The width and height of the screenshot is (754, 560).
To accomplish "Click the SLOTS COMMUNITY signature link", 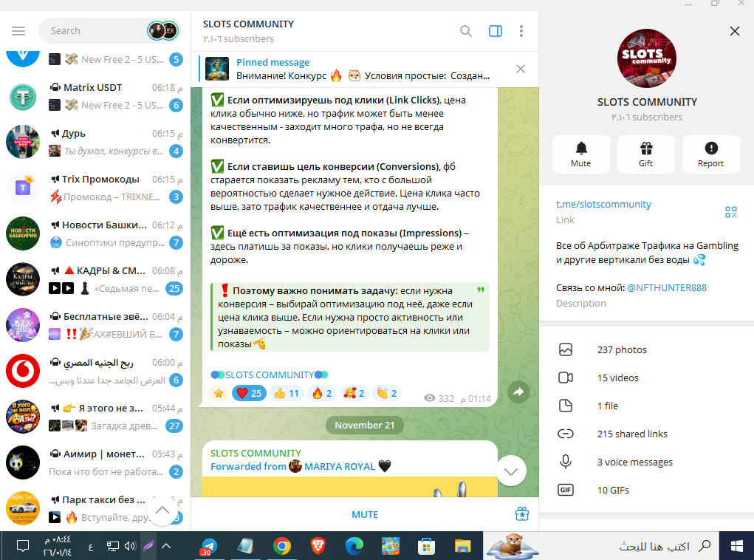I will 270,375.
